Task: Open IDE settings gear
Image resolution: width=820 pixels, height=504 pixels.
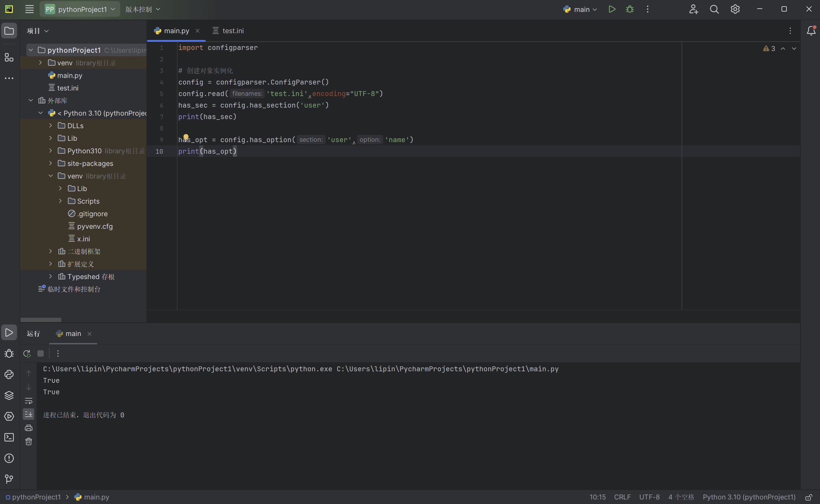Action: click(x=735, y=9)
